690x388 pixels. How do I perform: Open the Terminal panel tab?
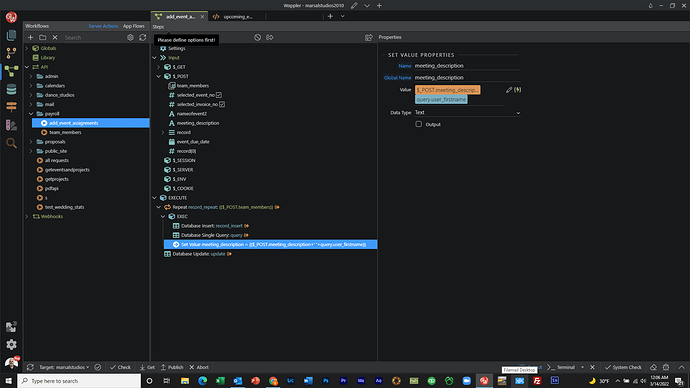tap(562, 367)
